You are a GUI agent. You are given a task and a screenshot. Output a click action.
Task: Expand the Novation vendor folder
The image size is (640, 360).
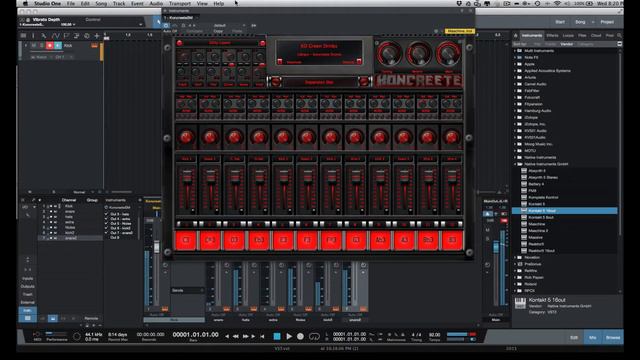click(x=515, y=258)
